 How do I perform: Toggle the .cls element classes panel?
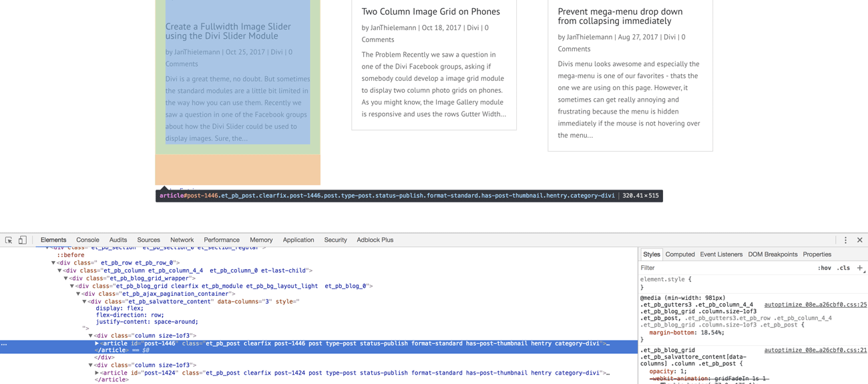point(843,268)
